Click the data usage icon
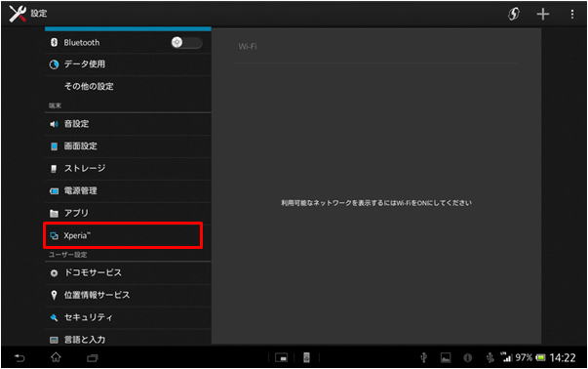Image resolution: width=588 pixels, height=369 pixels. 54,64
